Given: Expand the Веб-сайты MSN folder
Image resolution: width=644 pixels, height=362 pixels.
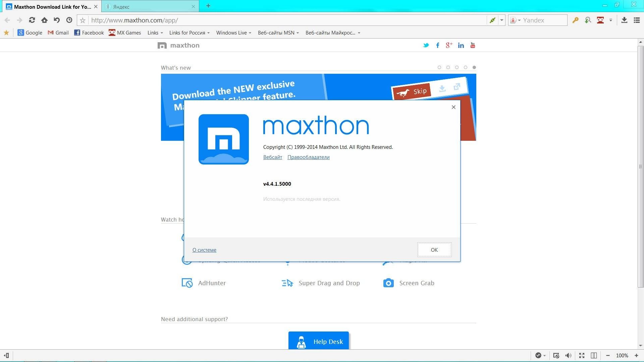Looking at the screenshot, I should [278, 33].
